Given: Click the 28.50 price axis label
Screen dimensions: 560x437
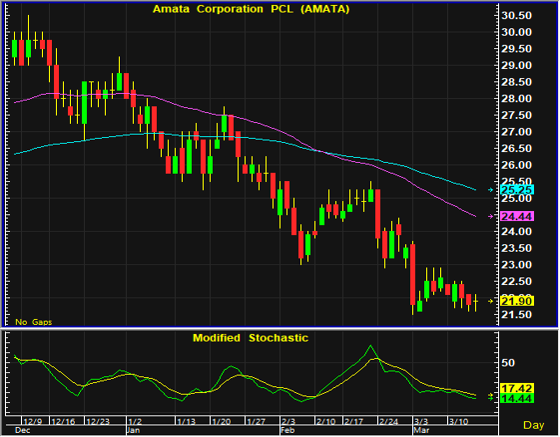Looking at the screenshot, I should (516, 82).
